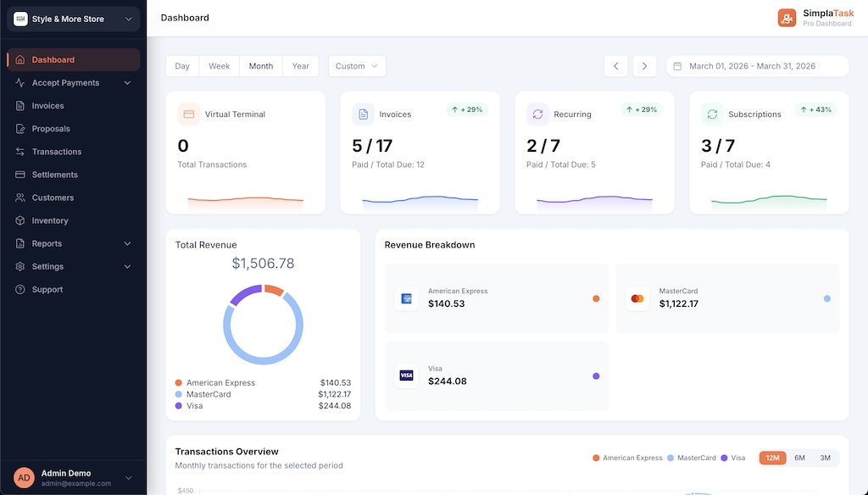
Task: Click the date range field March 01 - March 31
Action: pos(757,66)
